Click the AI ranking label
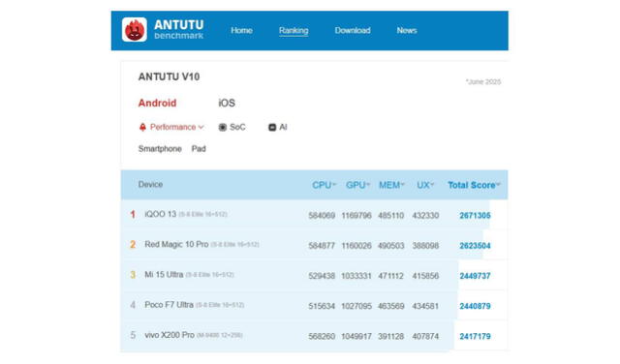 (283, 127)
